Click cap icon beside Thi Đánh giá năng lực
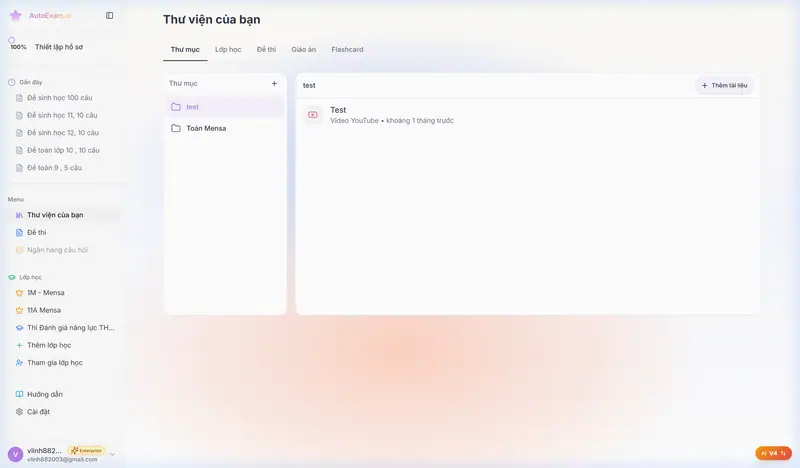 (19, 328)
